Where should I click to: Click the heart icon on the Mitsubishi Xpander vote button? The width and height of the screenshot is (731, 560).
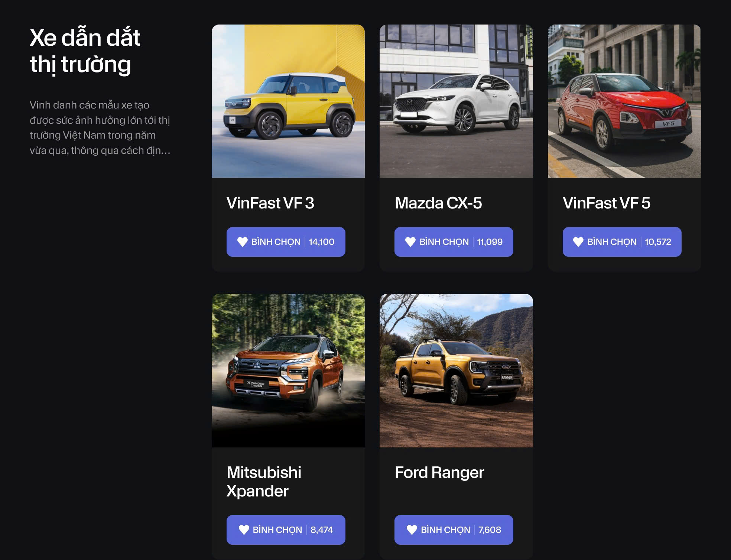(244, 530)
